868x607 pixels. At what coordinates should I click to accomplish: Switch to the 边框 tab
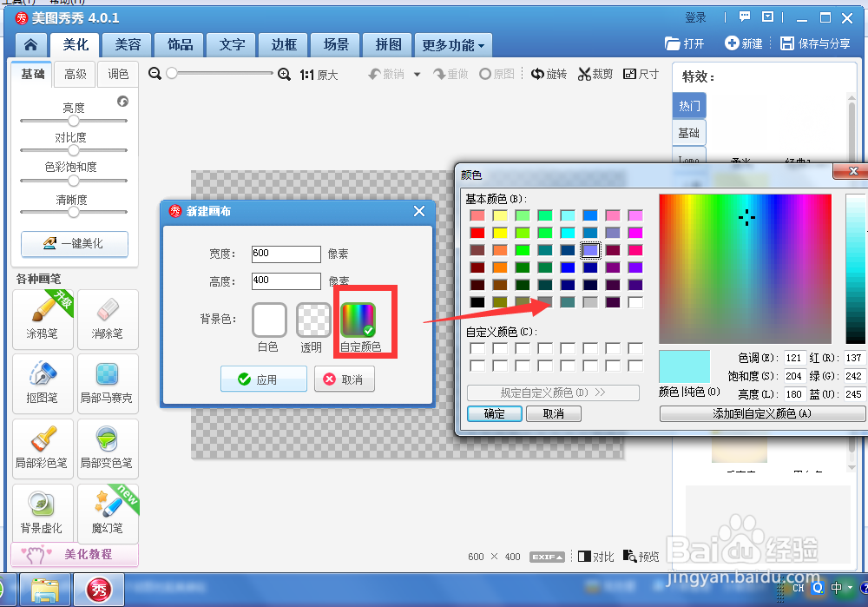pyautogui.click(x=284, y=45)
